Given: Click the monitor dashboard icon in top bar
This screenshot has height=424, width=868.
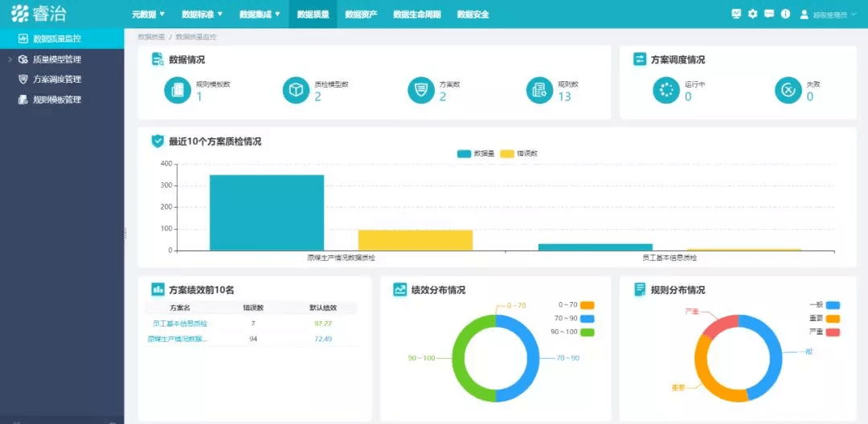Looking at the screenshot, I should click(735, 14).
